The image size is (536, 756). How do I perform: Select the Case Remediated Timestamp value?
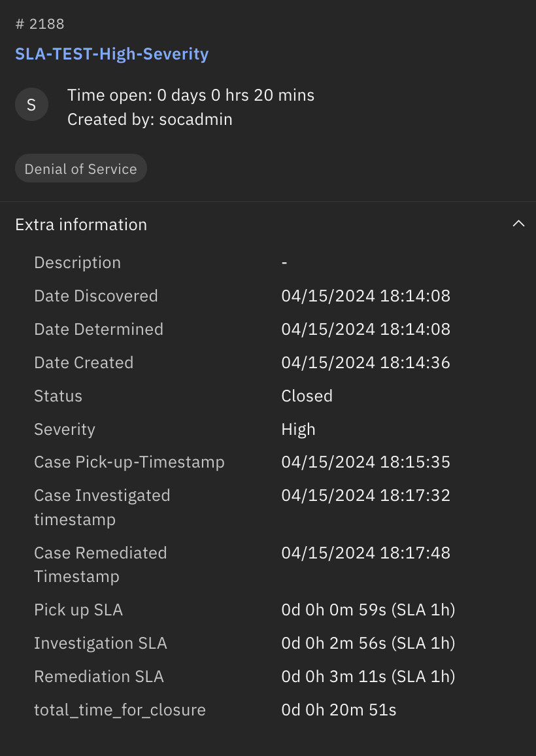[x=366, y=553]
